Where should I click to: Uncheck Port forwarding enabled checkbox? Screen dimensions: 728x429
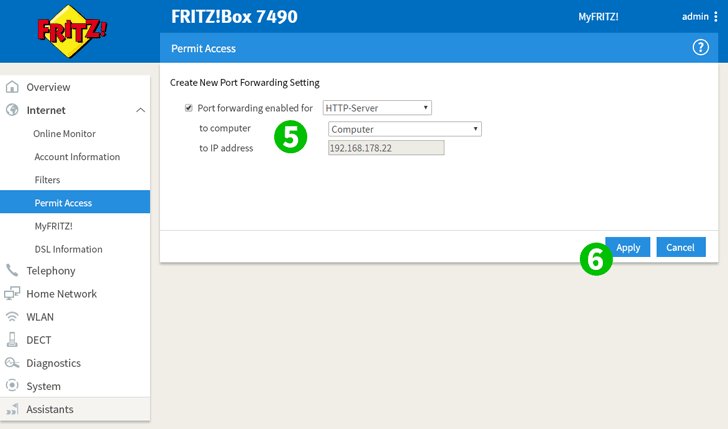tap(188, 108)
